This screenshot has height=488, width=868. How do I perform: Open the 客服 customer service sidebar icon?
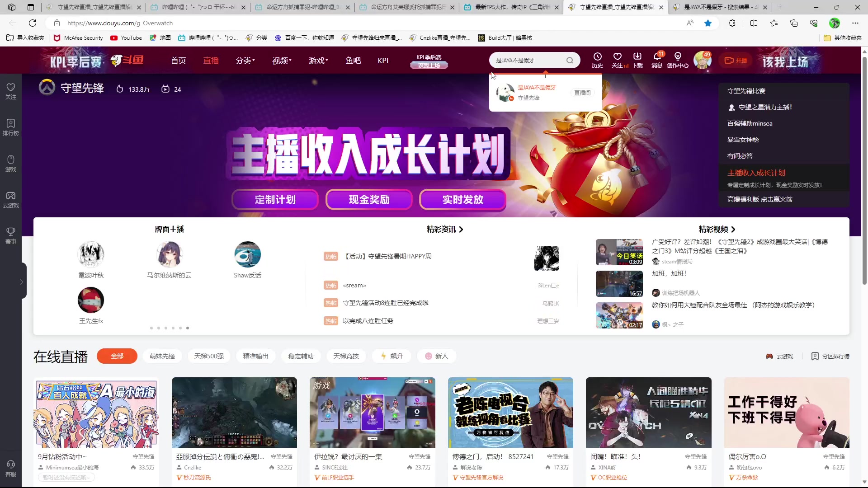pos(10,468)
